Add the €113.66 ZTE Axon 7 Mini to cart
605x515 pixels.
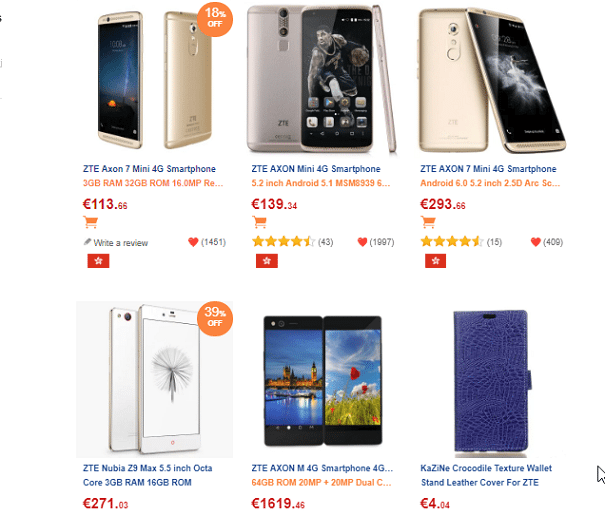(x=90, y=223)
